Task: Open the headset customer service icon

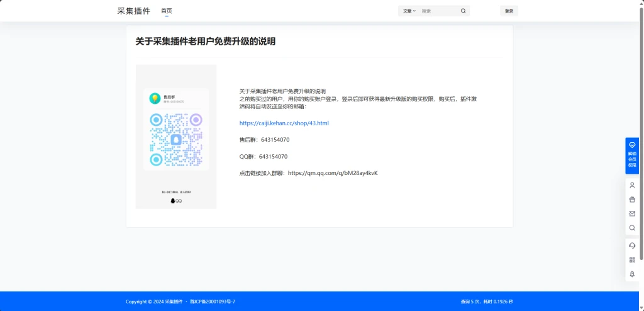Action: 632,246
